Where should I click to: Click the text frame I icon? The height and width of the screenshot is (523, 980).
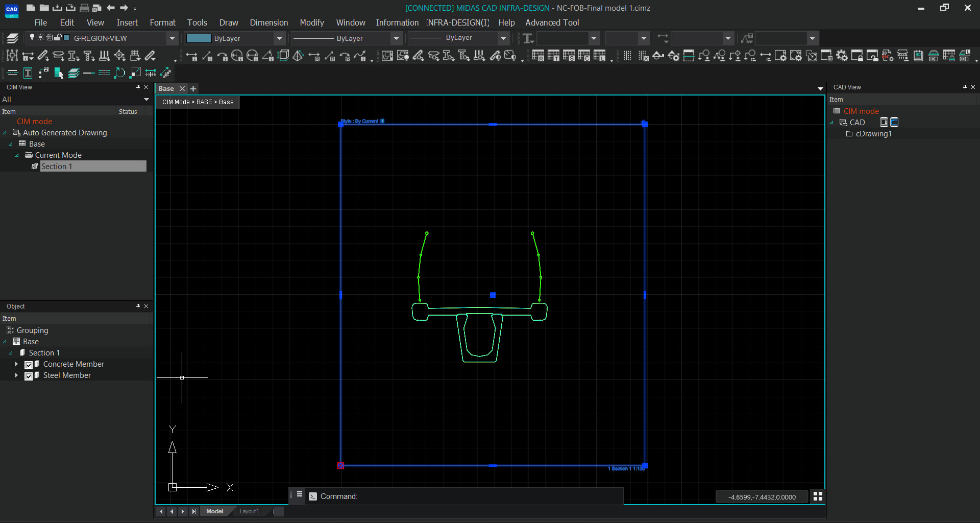point(28,73)
